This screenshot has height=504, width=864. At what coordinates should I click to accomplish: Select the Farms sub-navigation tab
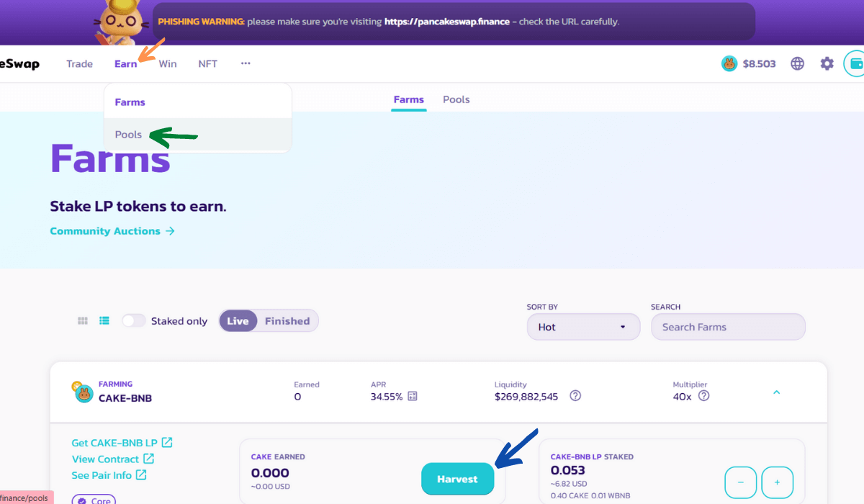pos(409,99)
